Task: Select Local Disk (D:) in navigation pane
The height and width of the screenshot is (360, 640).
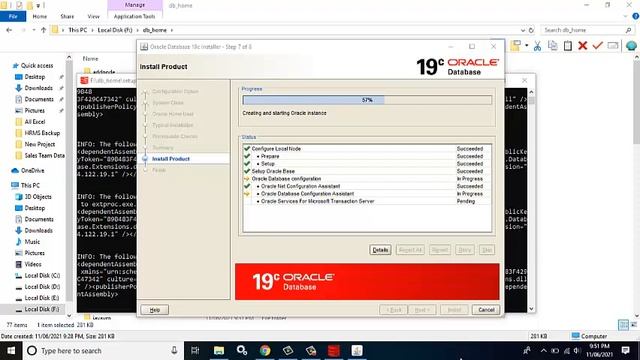Action: (x=42, y=287)
